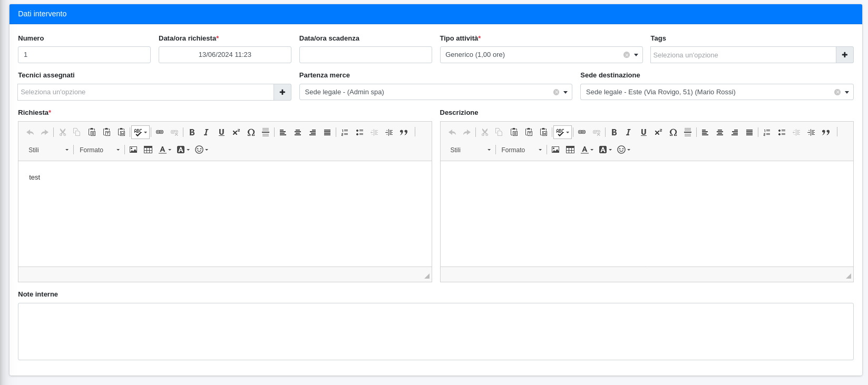Open text color picker in Richiesta editor
Screen dimensions: 868x385
(x=165, y=150)
